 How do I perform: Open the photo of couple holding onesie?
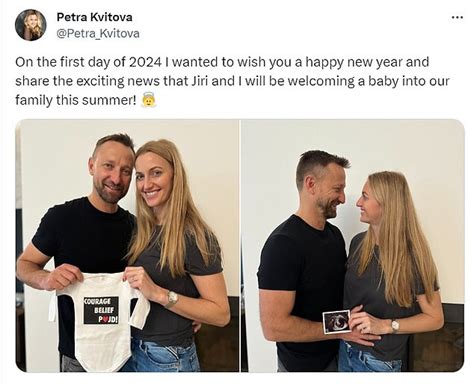(x=127, y=245)
